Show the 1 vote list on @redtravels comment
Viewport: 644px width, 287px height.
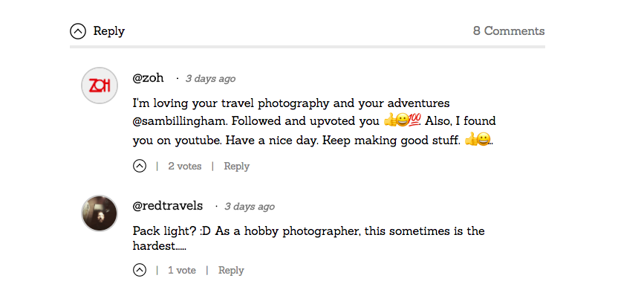pos(182,270)
